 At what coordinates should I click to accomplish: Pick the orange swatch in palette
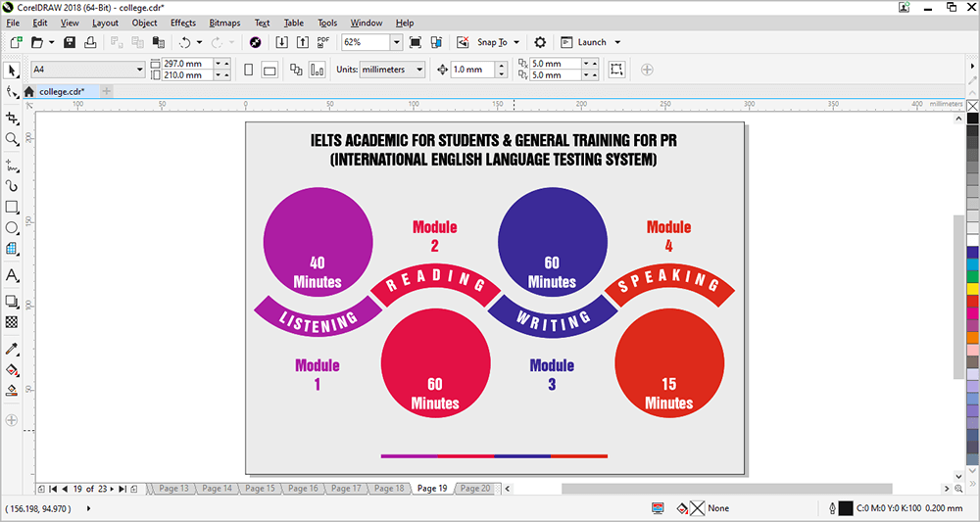pyautogui.click(x=972, y=337)
